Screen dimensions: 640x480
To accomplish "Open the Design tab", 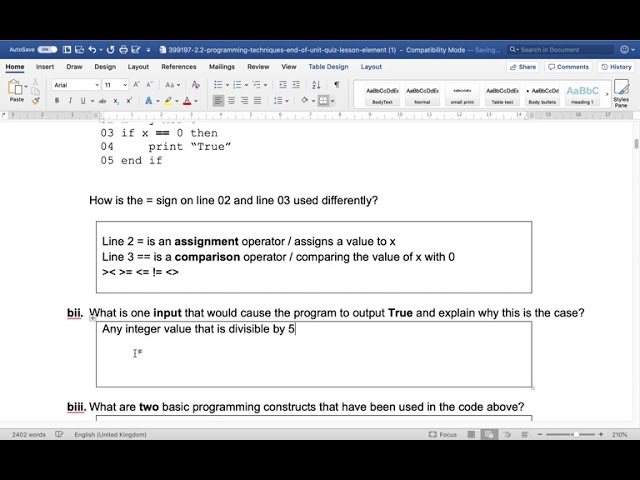I will click(105, 67).
